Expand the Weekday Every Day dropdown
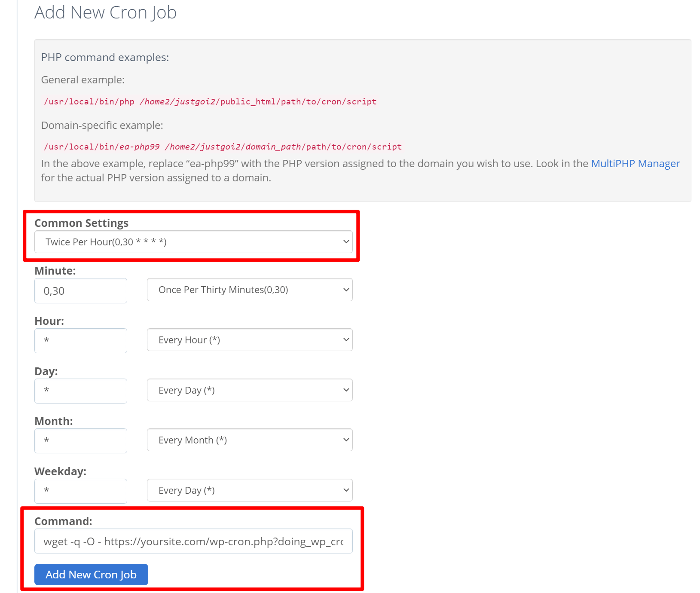This screenshot has height=593, width=700. pyautogui.click(x=249, y=490)
